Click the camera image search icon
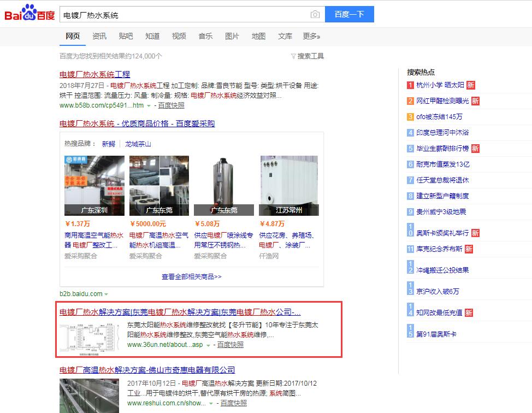 pyautogui.click(x=315, y=15)
